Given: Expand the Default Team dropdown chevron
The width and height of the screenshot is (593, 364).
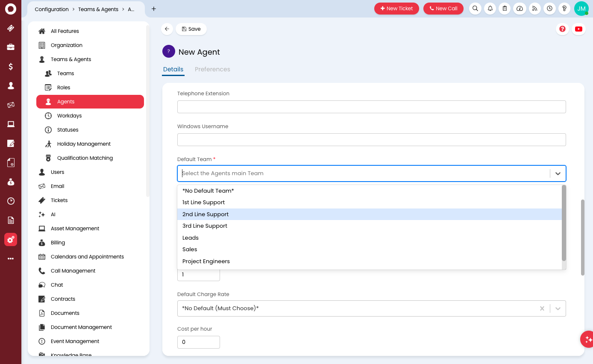Looking at the screenshot, I should [558, 173].
